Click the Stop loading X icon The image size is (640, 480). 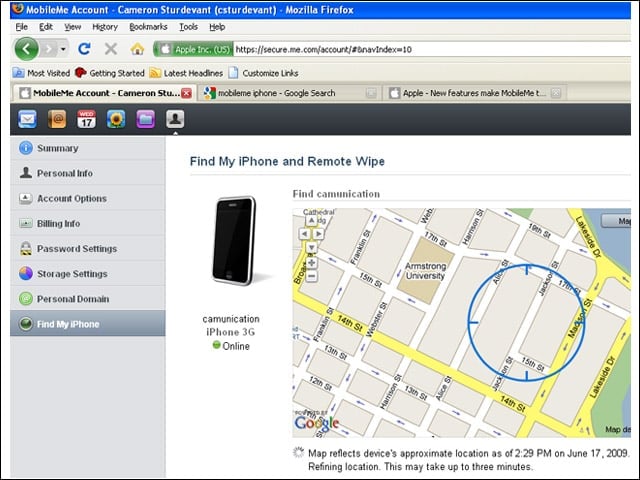(111, 49)
